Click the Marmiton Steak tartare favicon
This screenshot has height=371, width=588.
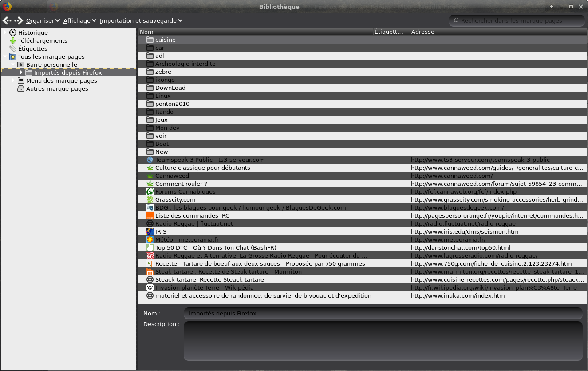click(150, 271)
